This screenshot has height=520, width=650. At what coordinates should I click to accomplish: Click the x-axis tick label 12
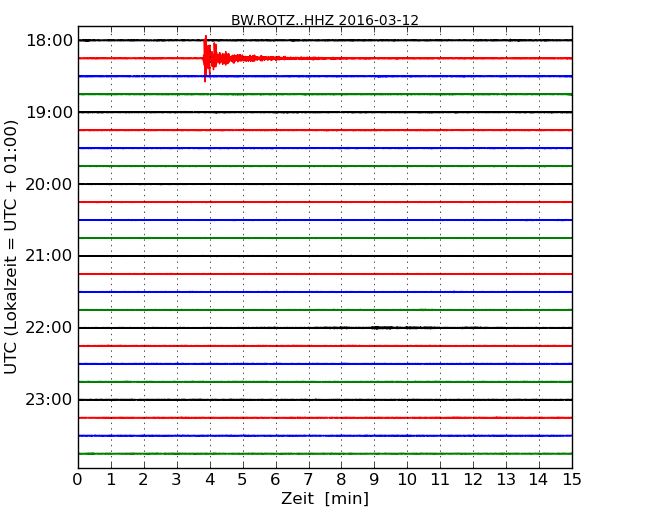(x=473, y=479)
